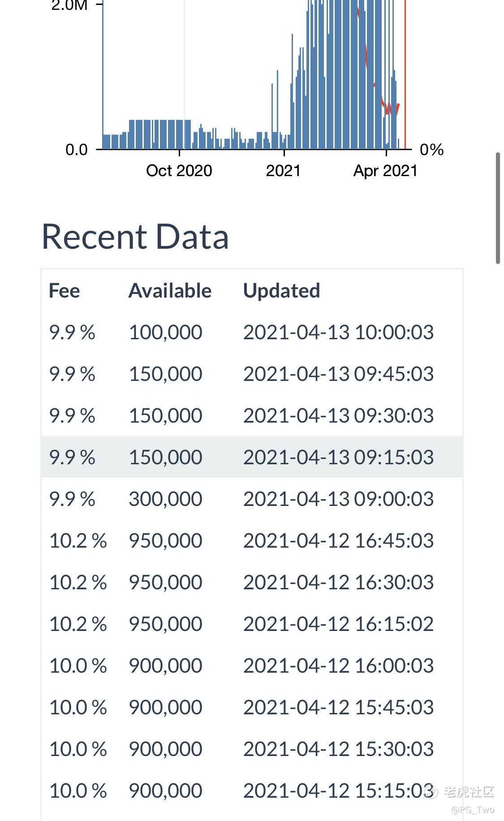Select the row updated 2021-04-12 16:00:03
Screen dimensions: 504x821
pos(252,665)
